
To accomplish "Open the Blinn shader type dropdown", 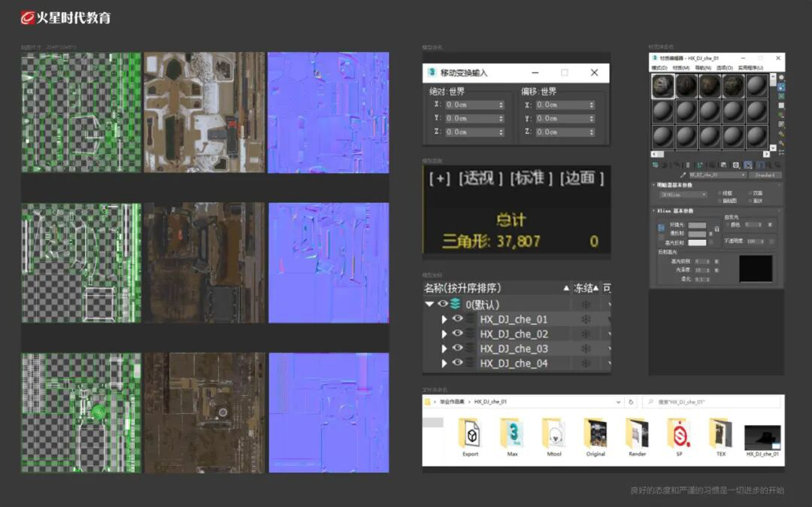I will tap(683, 195).
